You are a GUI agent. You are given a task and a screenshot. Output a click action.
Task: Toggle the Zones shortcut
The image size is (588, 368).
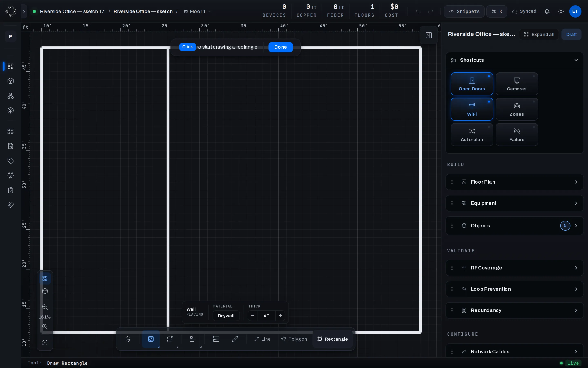pos(517,109)
